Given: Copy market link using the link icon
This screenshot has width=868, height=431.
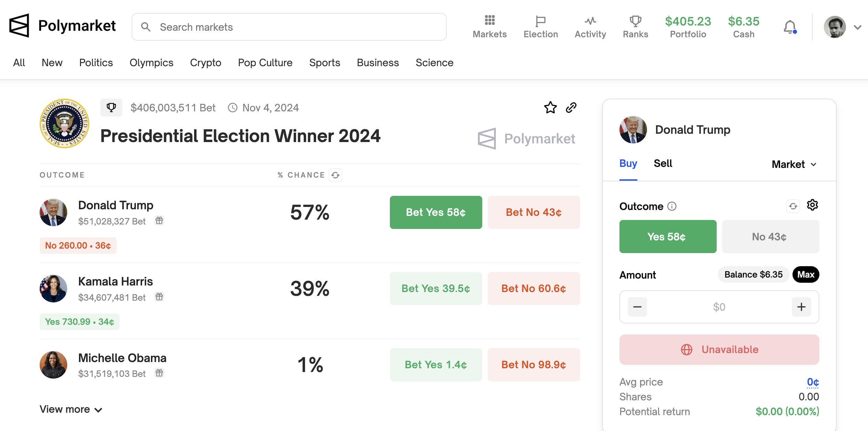Looking at the screenshot, I should click(x=571, y=107).
